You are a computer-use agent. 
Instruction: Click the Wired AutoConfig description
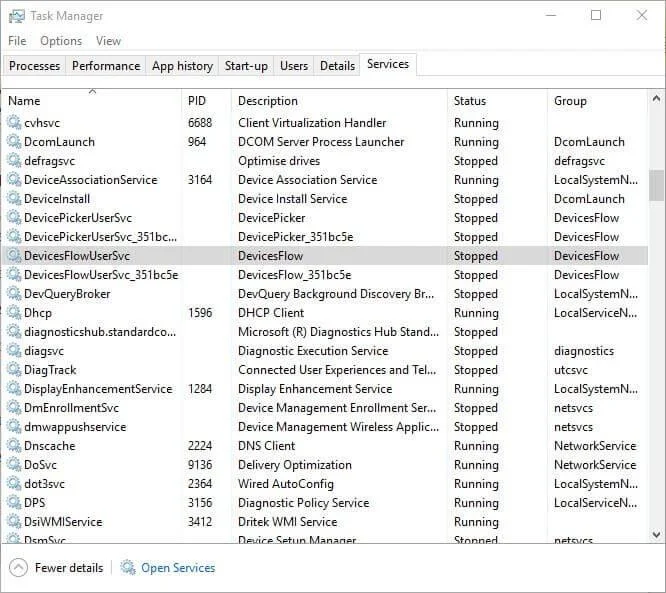tap(286, 484)
